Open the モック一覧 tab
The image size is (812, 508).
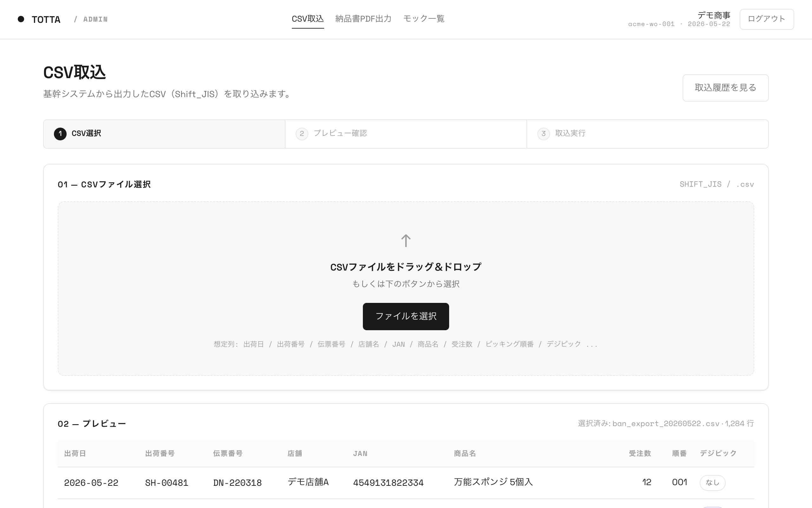click(x=424, y=19)
